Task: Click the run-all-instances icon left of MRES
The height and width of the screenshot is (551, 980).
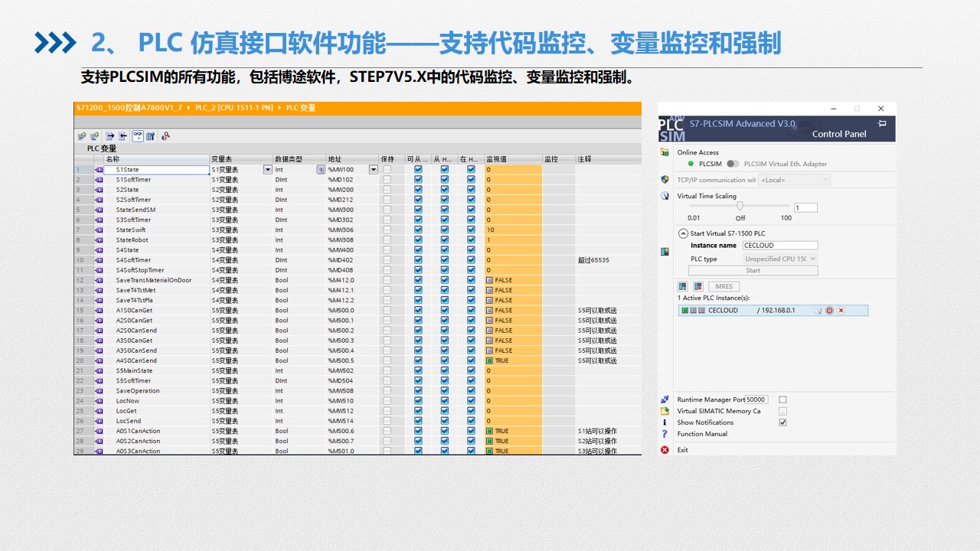Action: click(683, 286)
